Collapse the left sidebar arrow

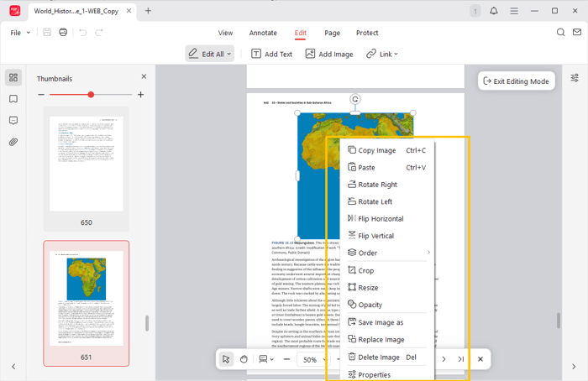coord(13,367)
